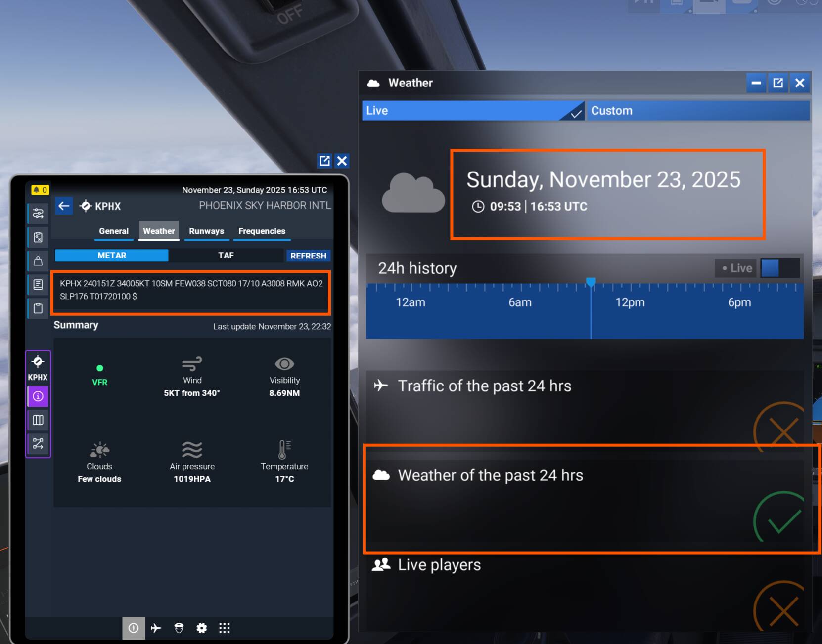This screenshot has width=822, height=644.
Task: Select the map icon in the KPHX sidebar
Action: click(x=38, y=420)
